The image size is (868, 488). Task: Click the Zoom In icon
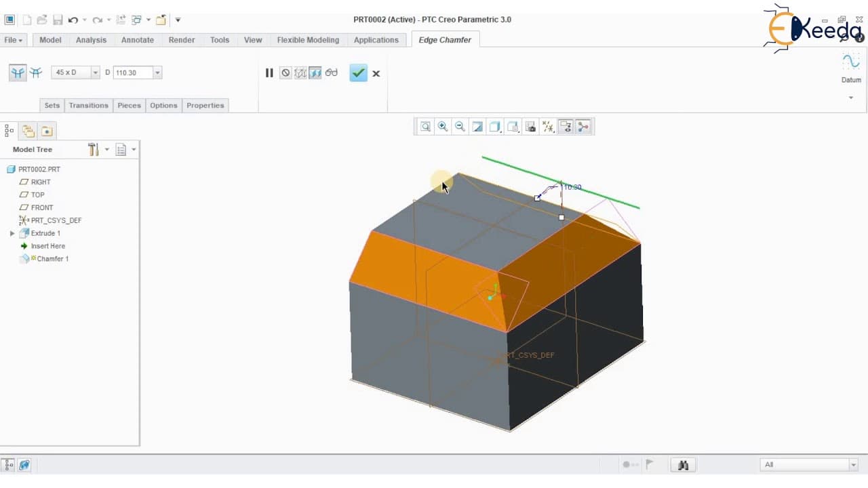443,127
